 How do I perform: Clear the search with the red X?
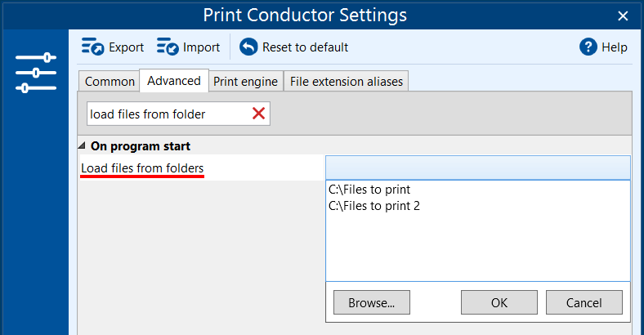tap(258, 114)
